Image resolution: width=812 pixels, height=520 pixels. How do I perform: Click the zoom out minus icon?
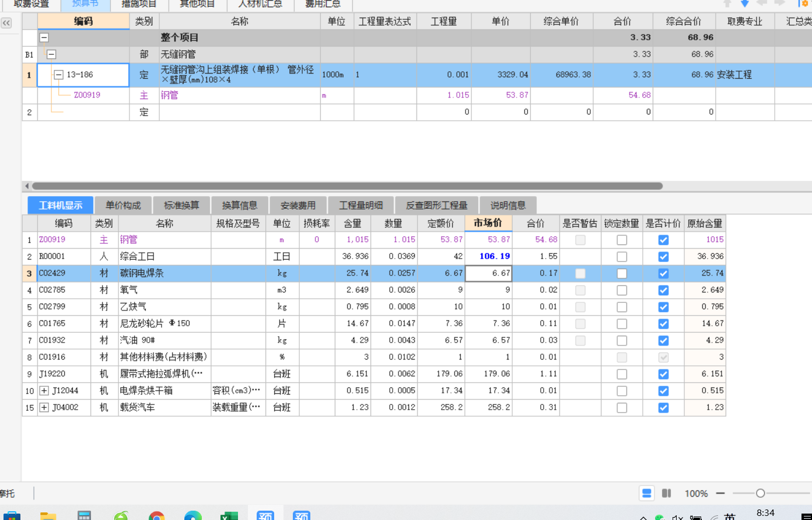720,493
